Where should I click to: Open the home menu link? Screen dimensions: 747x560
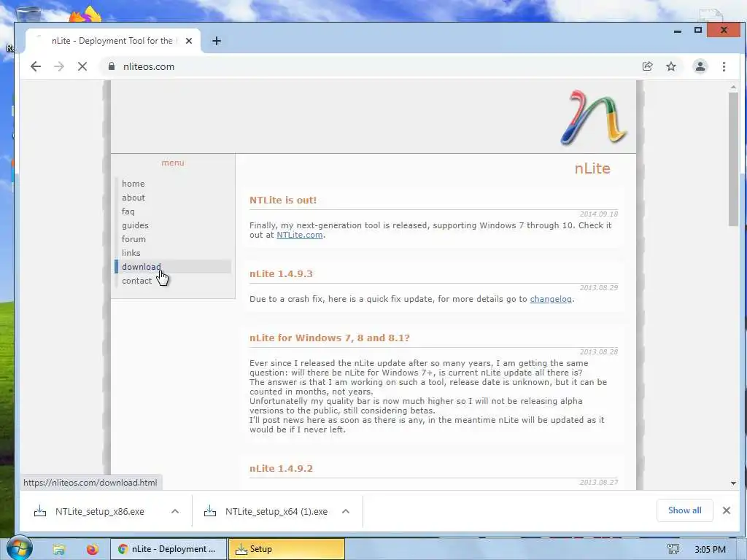133,184
